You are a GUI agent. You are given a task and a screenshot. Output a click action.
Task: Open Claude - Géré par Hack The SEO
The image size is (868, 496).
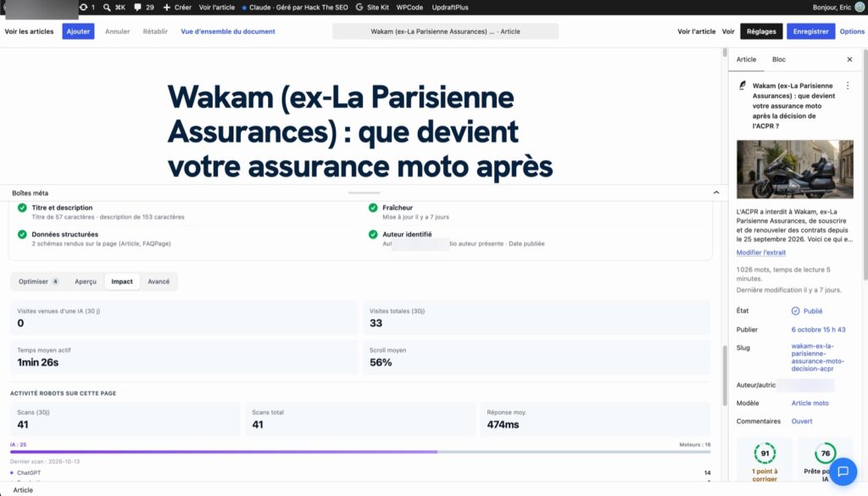pos(295,7)
